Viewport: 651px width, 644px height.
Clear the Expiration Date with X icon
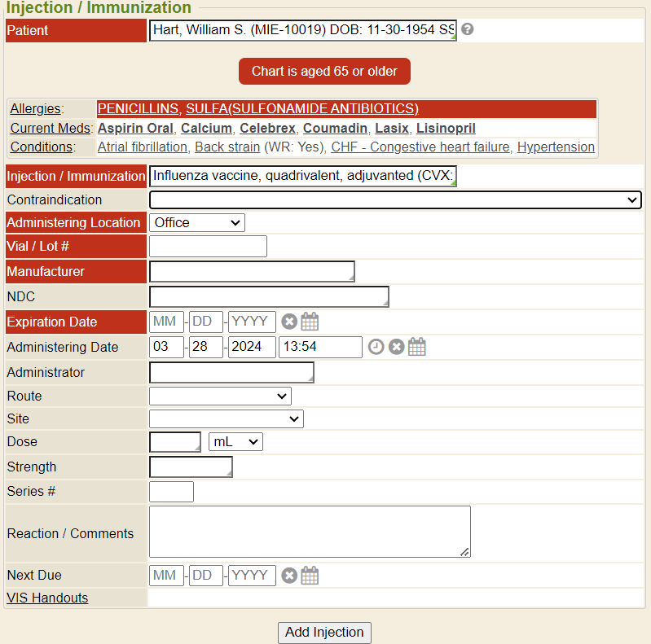pos(289,322)
